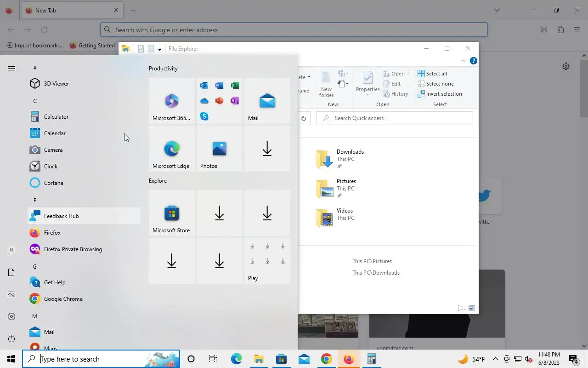Open Firefox new tab personalize gear
588x368 pixels.
click(x=566, y=66)
